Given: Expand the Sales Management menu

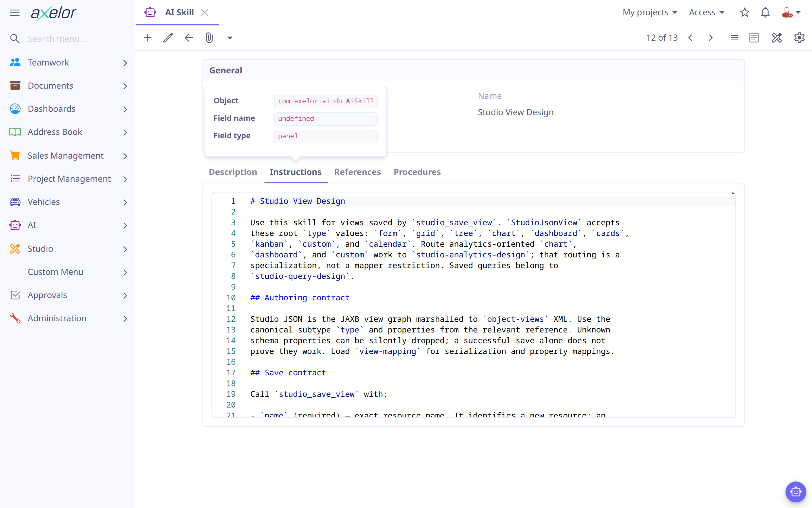Looking at the screenshot, I should [68, 156].
